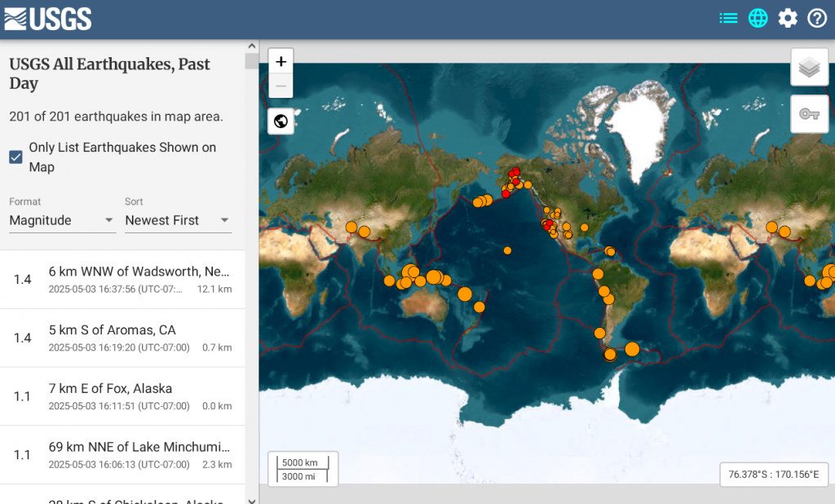Viewport: 835px width, 504px height.
Task: Toggle the earthquake list panel icon
Action: (728, 19)
